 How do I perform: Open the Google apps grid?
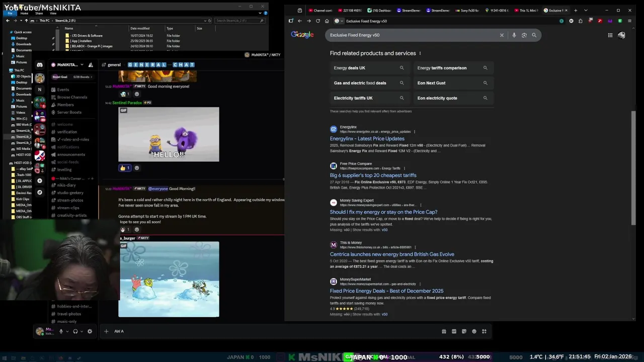point(610,35)
